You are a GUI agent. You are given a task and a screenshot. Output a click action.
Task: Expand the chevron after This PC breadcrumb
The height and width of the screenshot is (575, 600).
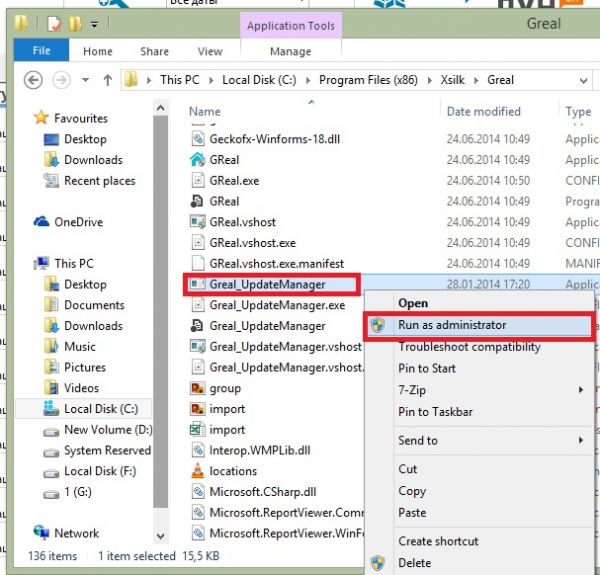[211, 80]
